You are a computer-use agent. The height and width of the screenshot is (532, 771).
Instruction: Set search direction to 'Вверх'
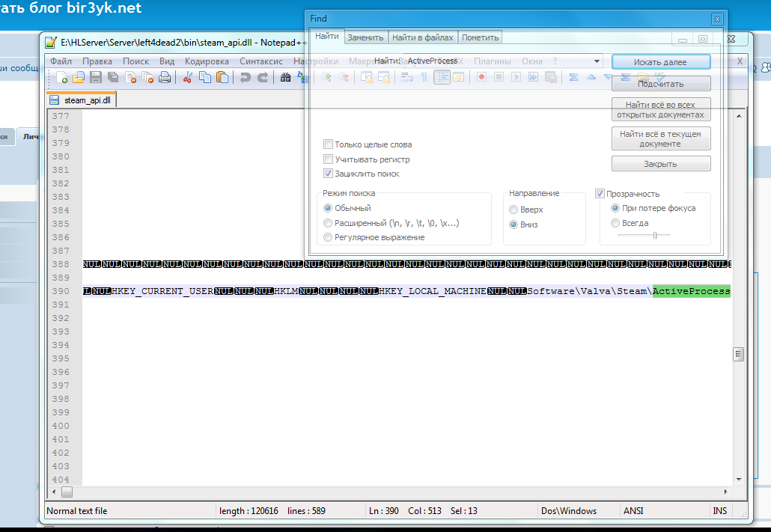[514, 210]
